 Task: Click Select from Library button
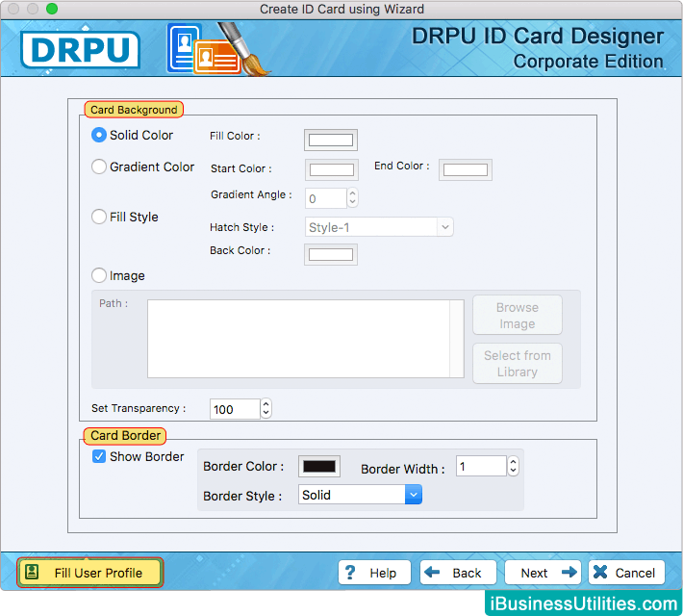tap(517, 364)
